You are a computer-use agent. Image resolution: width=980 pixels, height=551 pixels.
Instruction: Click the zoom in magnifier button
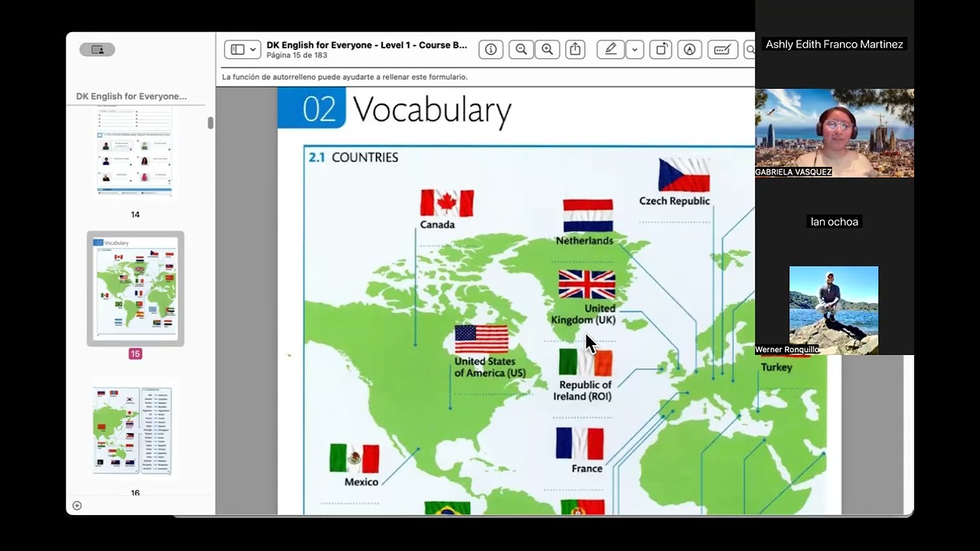[x=547, y=49]
